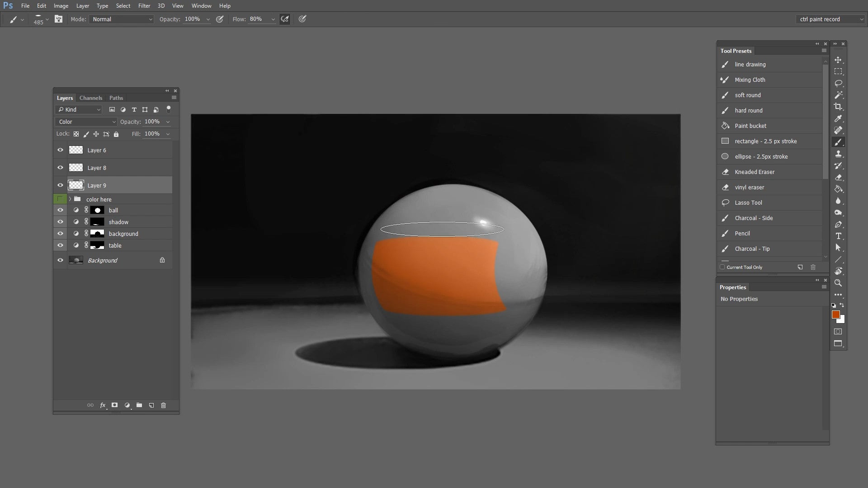Select the Eyedropper tool
Image resolution: width=868 pixels, height=488 pixels.
coord(839,118)
